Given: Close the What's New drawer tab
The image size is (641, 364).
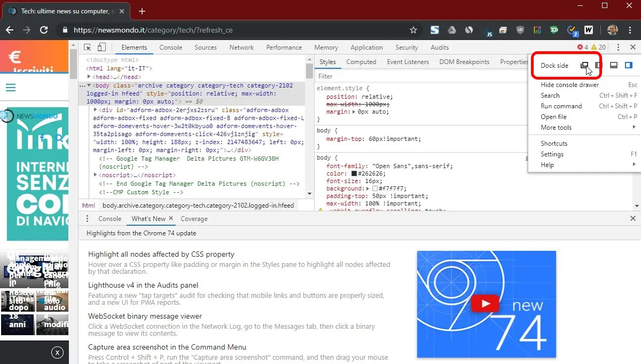Looking at the screenshot, I should [x=171, y=218].
